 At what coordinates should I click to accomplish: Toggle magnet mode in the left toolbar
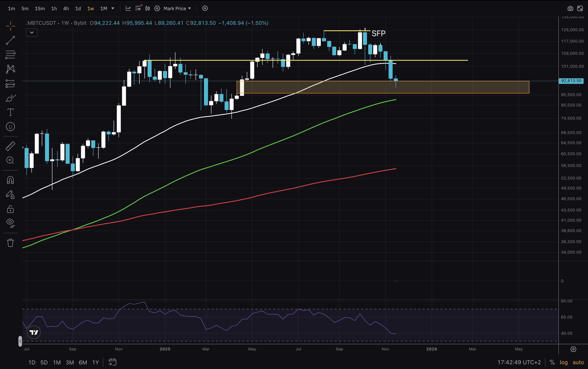[10, 180]
